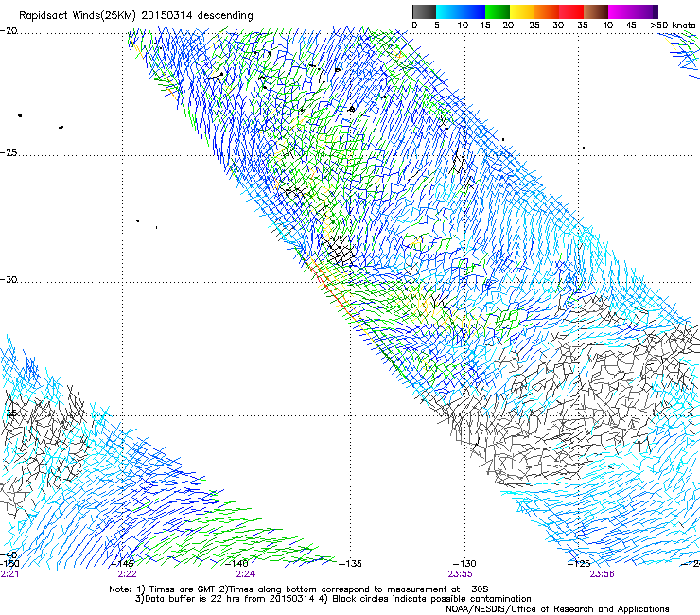This screenshot has height=615, width=700.
Task: Click the -140 longitude label
Action: [236, 564]
